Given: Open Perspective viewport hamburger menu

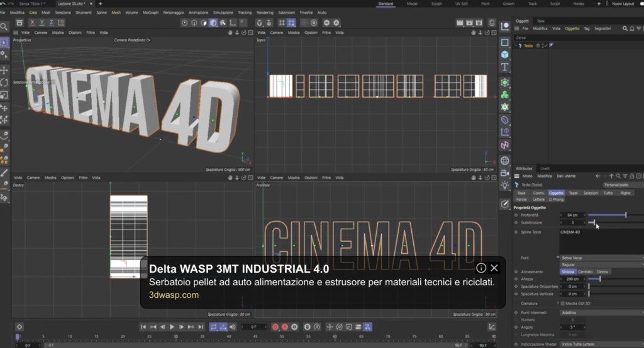Looking at the screenshot, I should coord(16,33).
